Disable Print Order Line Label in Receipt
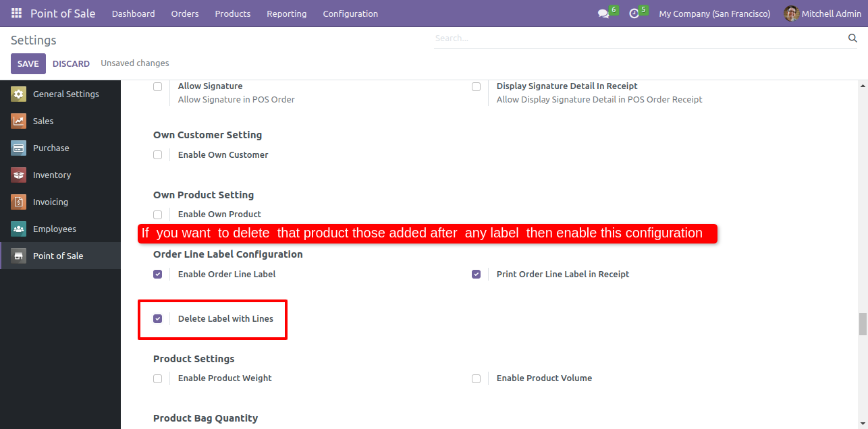 click(476, 275)
